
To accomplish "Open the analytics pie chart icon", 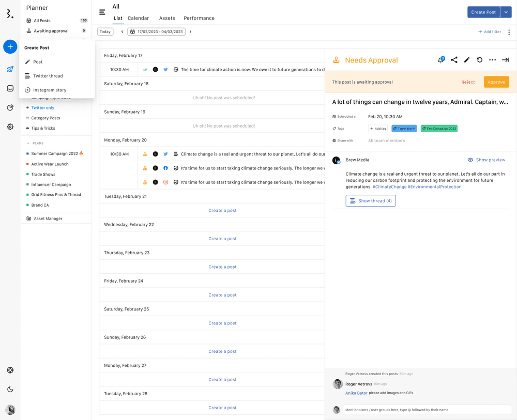I will point(10,107).
